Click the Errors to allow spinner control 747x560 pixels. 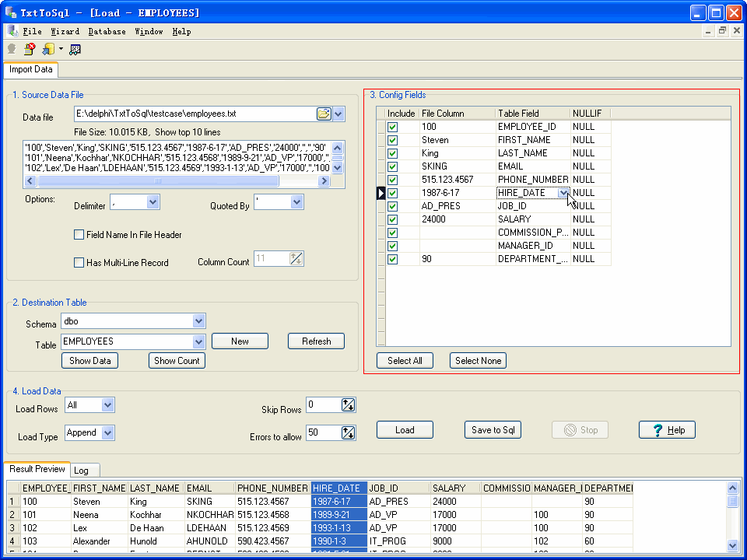[349, 433]
